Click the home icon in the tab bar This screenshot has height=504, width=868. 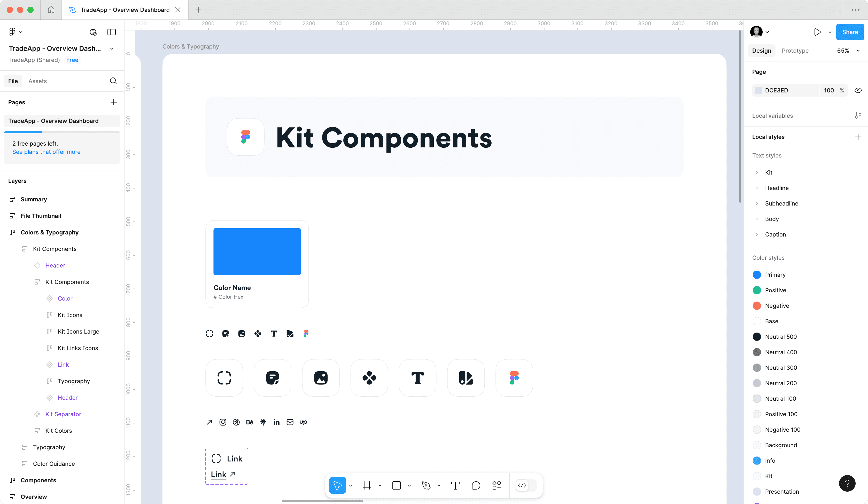pyautogui.click(x=51, y=10)
